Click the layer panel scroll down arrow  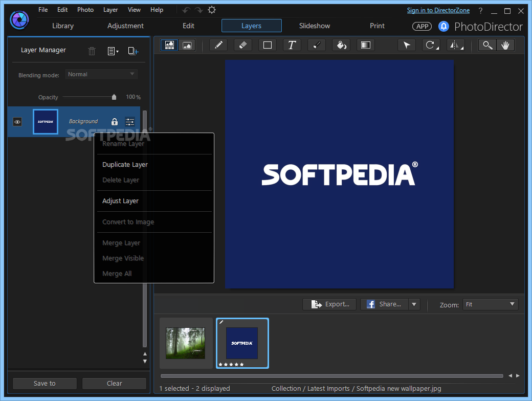pos(145,361)
